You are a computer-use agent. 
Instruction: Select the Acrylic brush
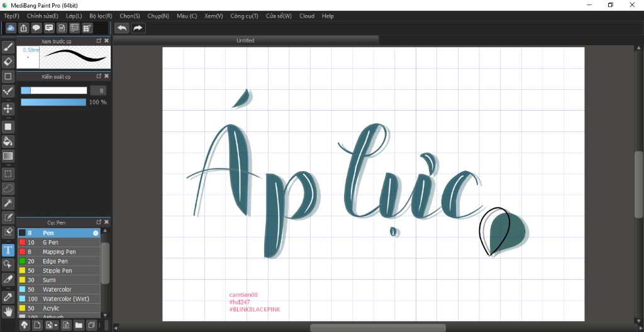(59, 308)
